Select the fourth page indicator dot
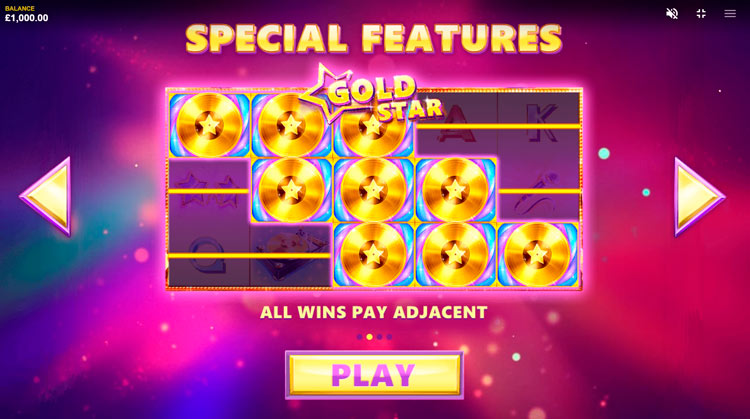 (389, 337)
